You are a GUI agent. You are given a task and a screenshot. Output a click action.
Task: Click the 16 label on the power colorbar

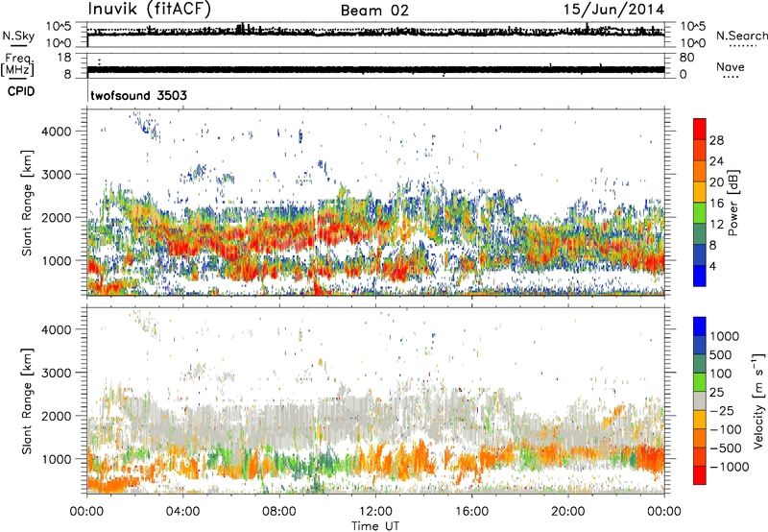[716, 204]
